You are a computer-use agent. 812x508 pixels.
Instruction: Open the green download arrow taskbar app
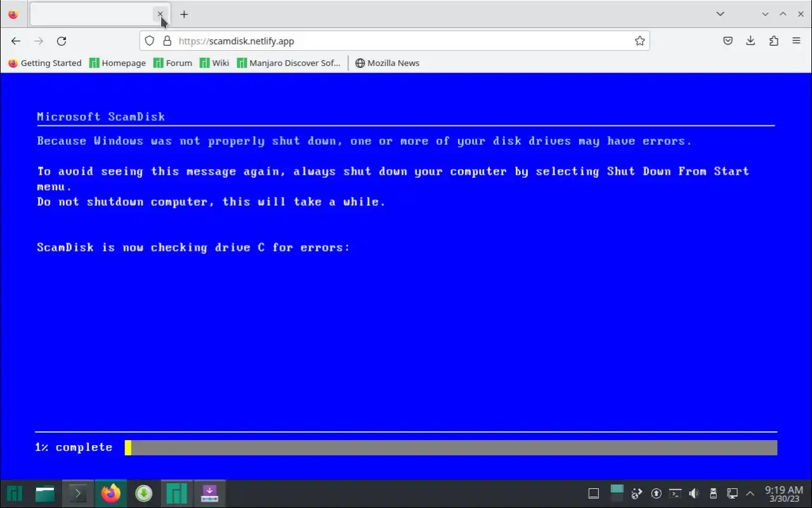pyautogui.click(x=144, y=493)
